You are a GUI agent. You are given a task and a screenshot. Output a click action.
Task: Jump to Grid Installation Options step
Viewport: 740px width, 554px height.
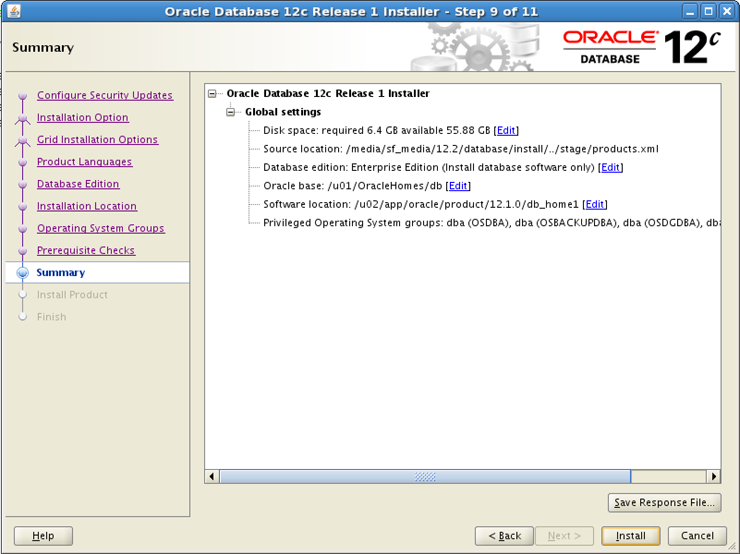coord(97,140)
